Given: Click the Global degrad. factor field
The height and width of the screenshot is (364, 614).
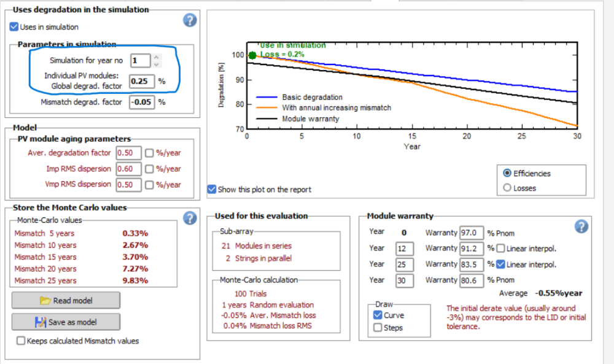Looking at the screenshot, I should click(142, 81).
